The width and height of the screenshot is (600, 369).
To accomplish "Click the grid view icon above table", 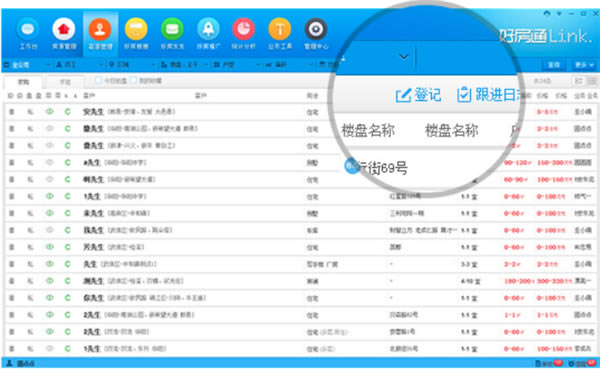I will click(x=578, y=81).
